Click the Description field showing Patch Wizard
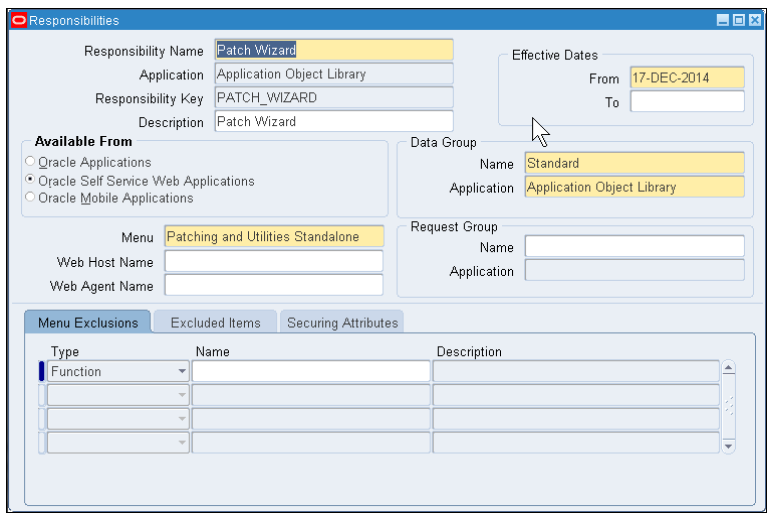Image resolution: width=772 pixels, height=518 pixels. pyautogui.click(x=334, y=121)
